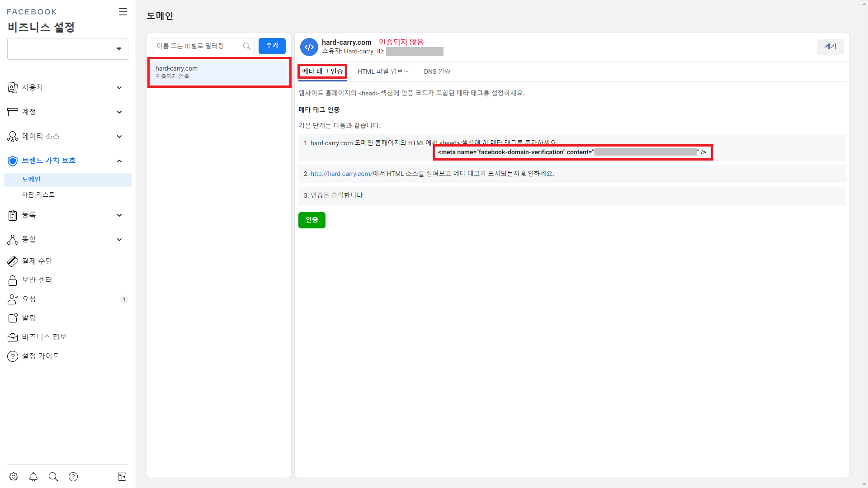Select the 도메인 submenu item

(68, 180)
